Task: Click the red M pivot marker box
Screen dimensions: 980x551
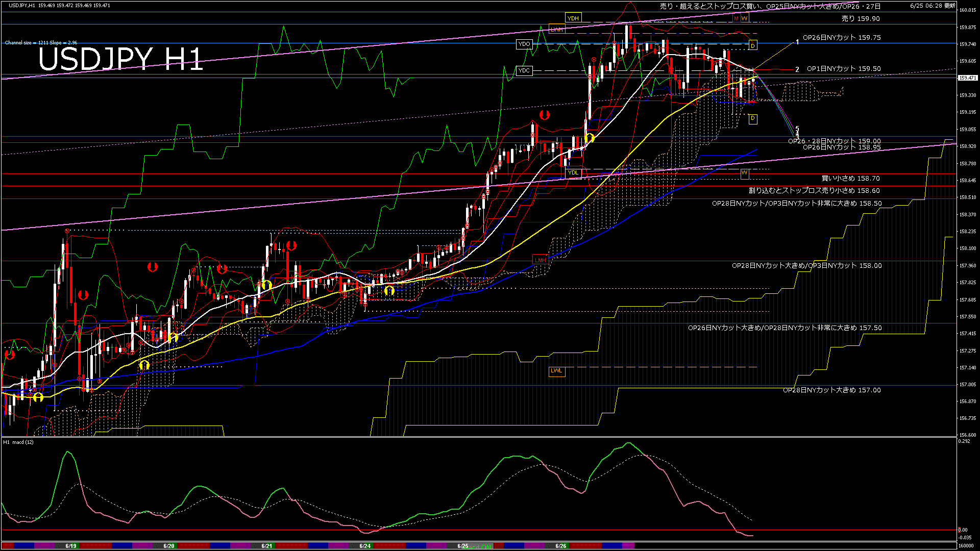Action: 736,18
